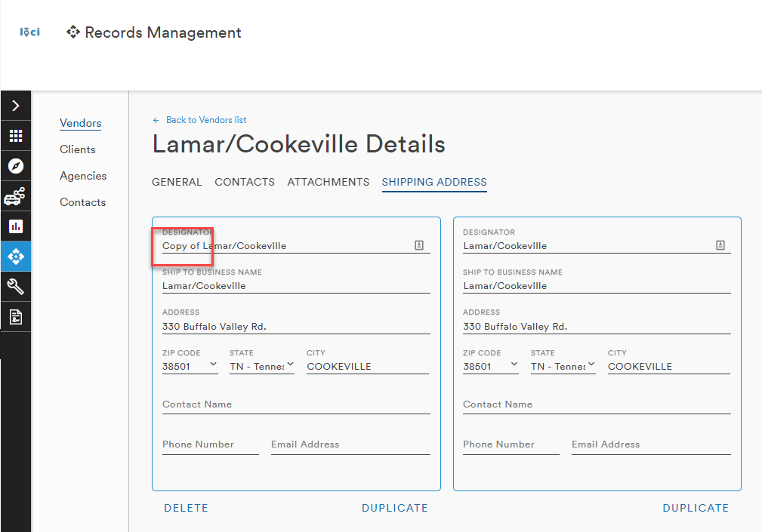Open the vehicle fleet icon in sidebar
The image size is (762, 532).
tap(16, 196)
